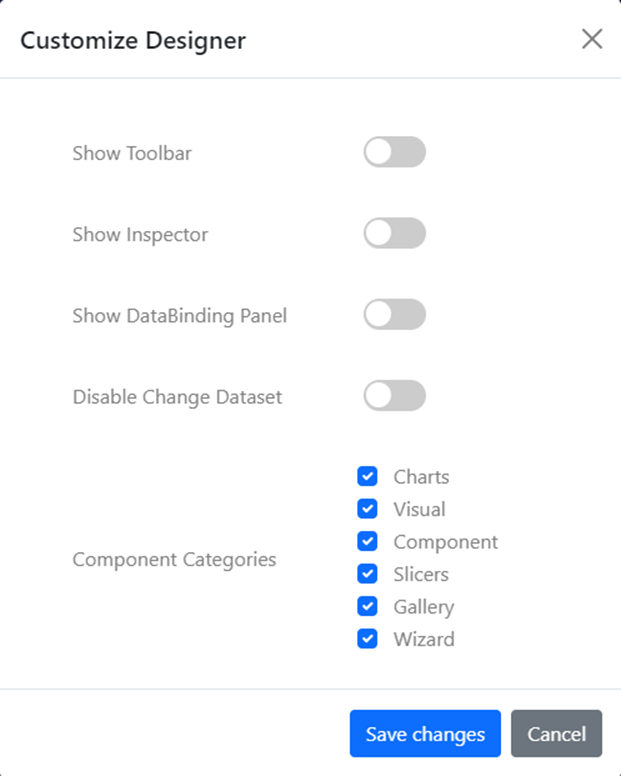The width and height of the screenshot is (621, 776).
Task: Disable the Wizard category checkbox
Action: (367, 639)
